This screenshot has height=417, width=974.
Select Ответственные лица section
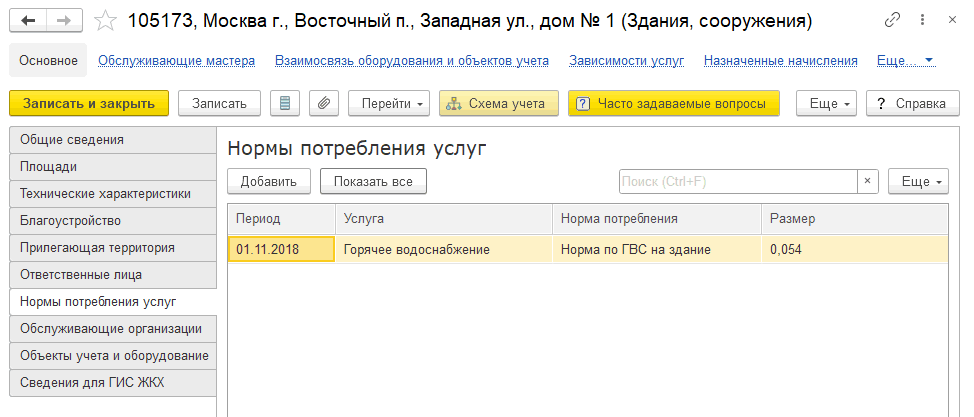[113, 275]
